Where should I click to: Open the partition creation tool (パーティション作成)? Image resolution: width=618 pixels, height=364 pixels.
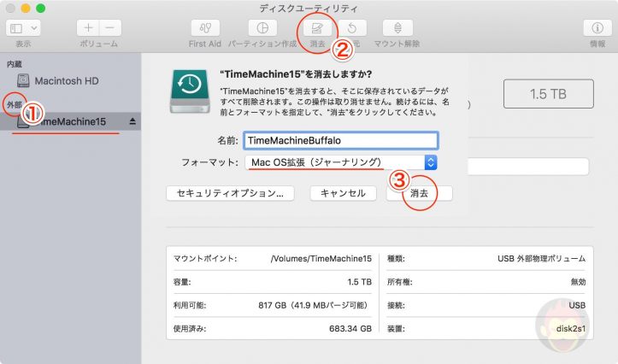(262, 28)
